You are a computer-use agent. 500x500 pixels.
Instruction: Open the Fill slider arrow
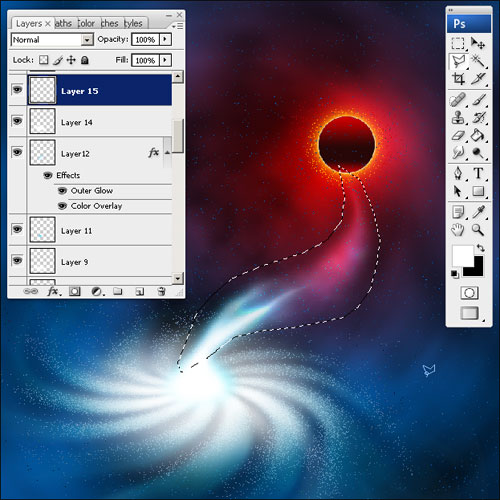coord(165,60)
